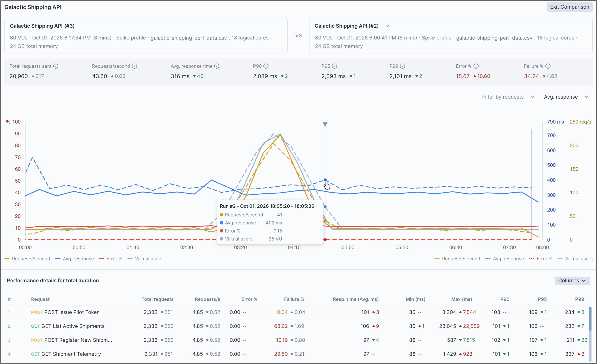Click the chart timeline marker triangle
Screen dimensions: 597x364
(x=325, y=124)
